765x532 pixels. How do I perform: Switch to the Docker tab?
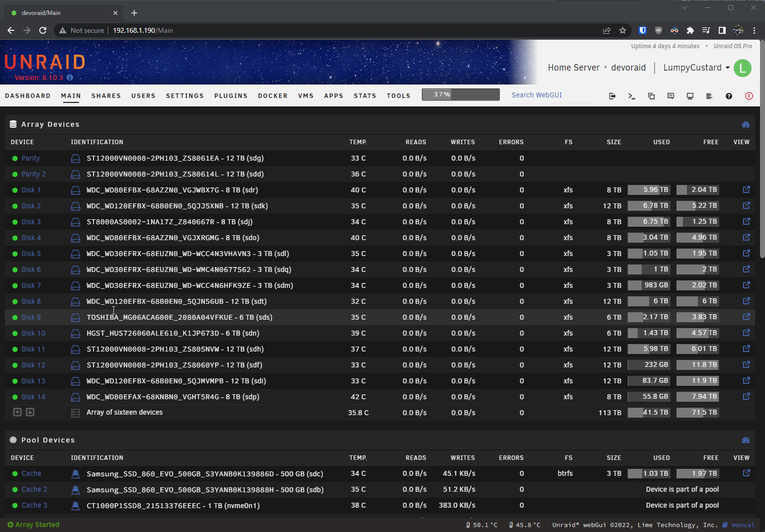tap(273, 96)
